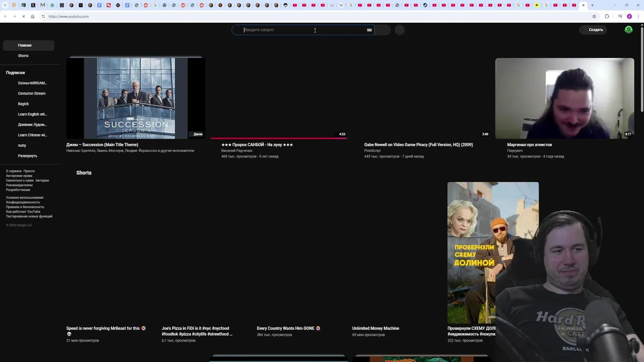644x362 pixels.
Task: Open the browser home page icon
Action: pyautogui.click(x=33, y=17)
